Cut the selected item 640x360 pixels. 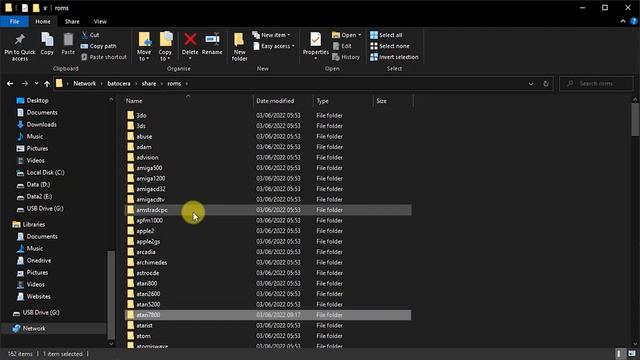click(x=90, y=35)
